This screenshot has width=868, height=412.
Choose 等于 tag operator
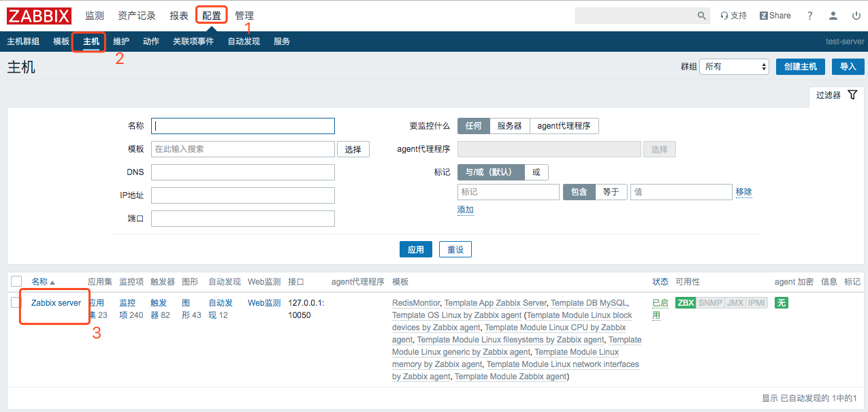coord(611,192)
